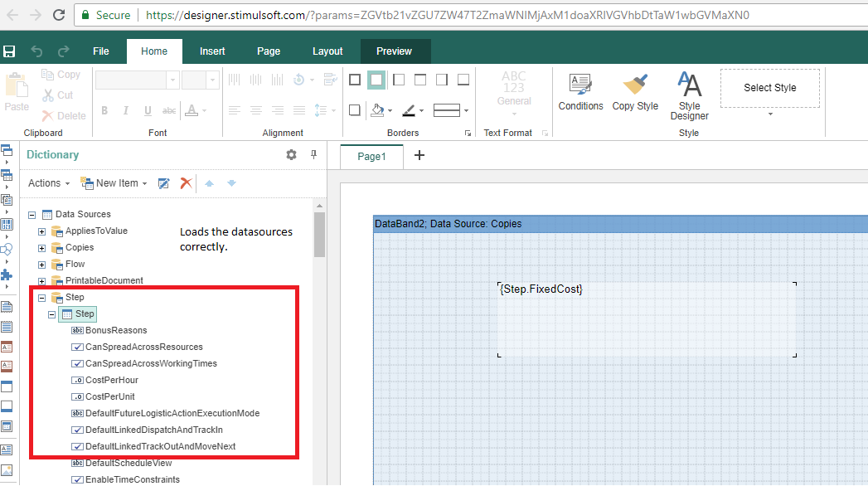Open the File menu
Screen dimensions: 868x486
pos(101,51)
